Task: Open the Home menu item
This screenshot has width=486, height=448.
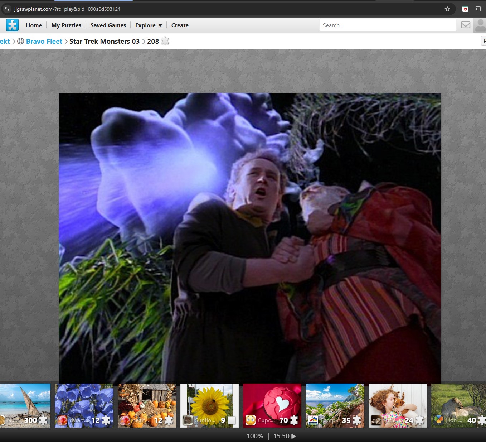Action: tap(34, 25)
